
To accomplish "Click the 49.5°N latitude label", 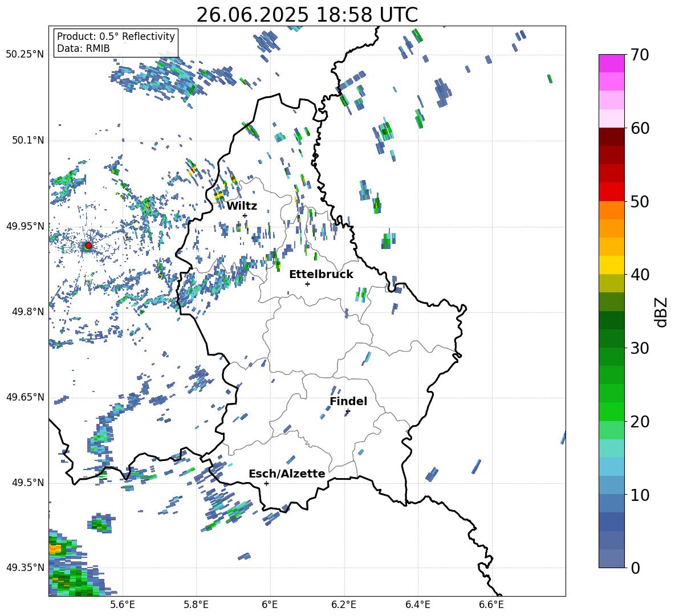I will point(28,483).
